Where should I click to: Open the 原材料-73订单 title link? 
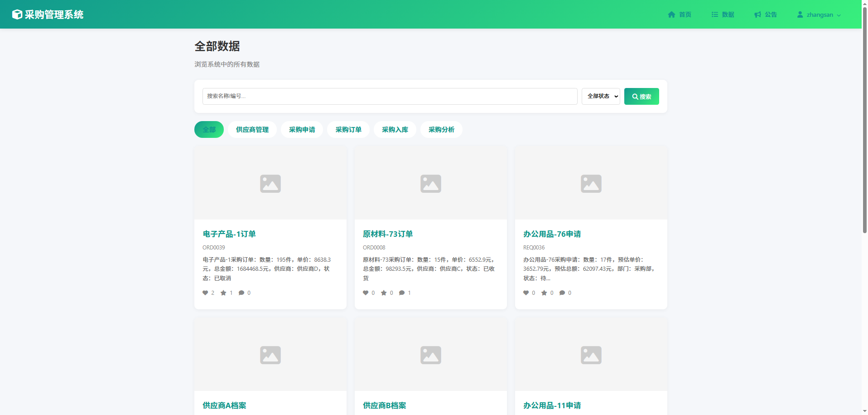click(388, 234)
